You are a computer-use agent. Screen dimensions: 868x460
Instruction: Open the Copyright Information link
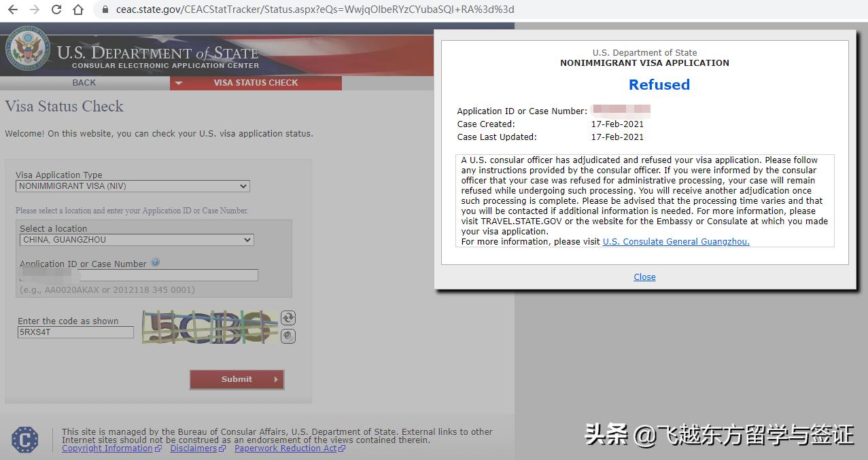coord(107,448)
